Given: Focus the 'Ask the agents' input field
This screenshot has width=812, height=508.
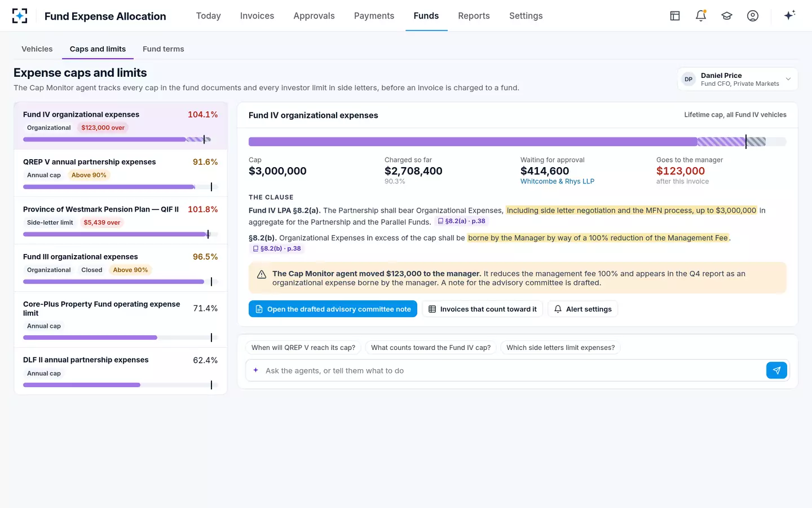Looking at the screenshot, I should coord(512,371).
